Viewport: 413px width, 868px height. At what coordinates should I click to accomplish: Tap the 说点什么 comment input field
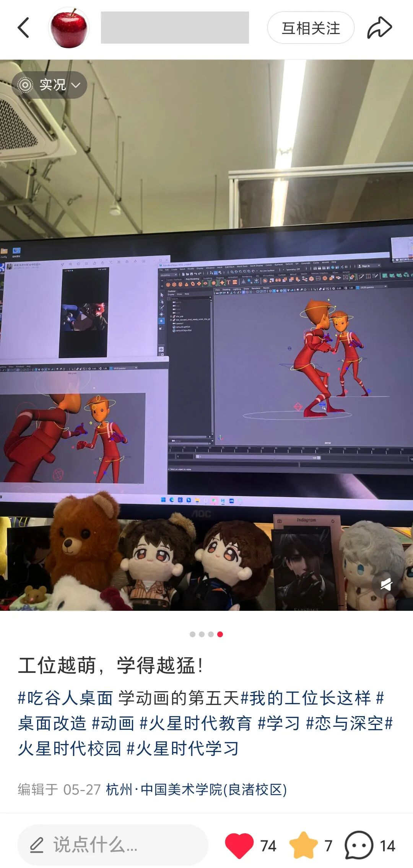point(113,845)
